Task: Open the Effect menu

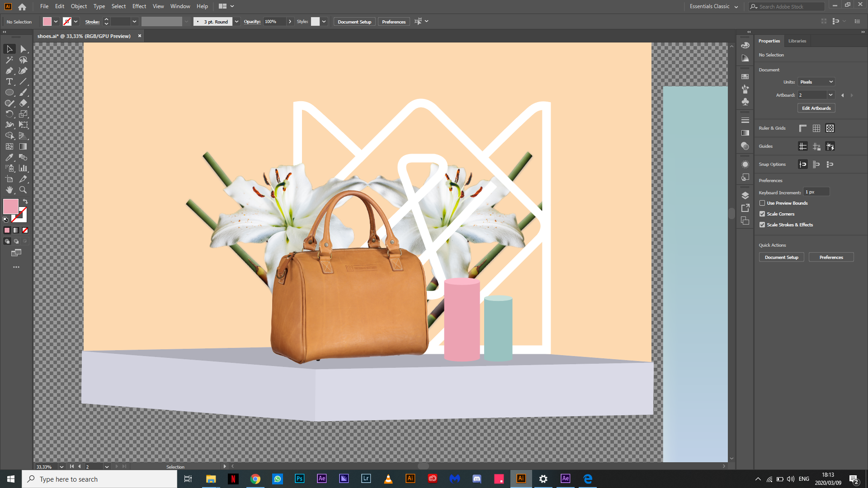Action: pos(139,6)
